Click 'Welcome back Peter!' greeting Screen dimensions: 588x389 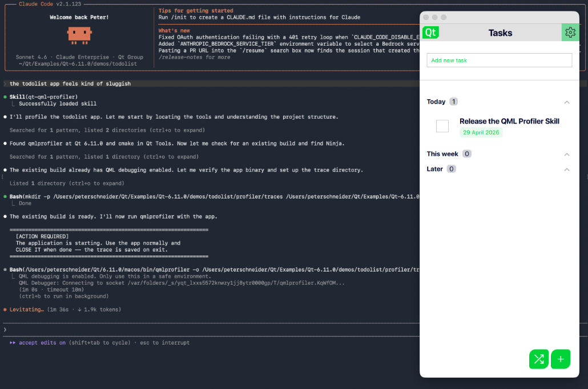79,17
